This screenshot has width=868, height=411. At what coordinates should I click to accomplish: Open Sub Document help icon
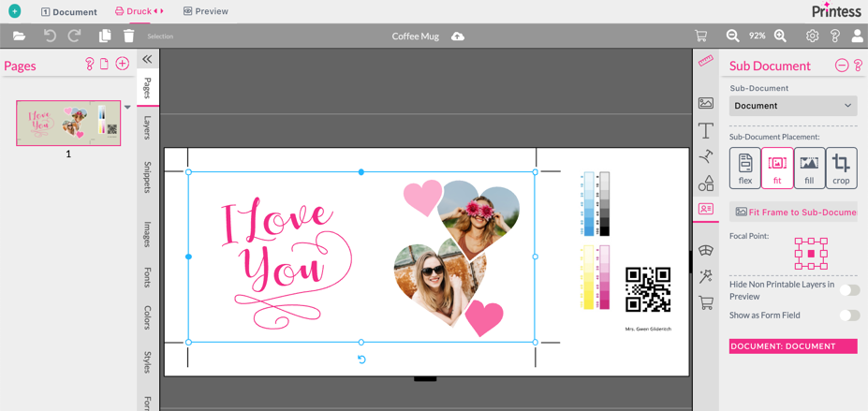[858, 66]
